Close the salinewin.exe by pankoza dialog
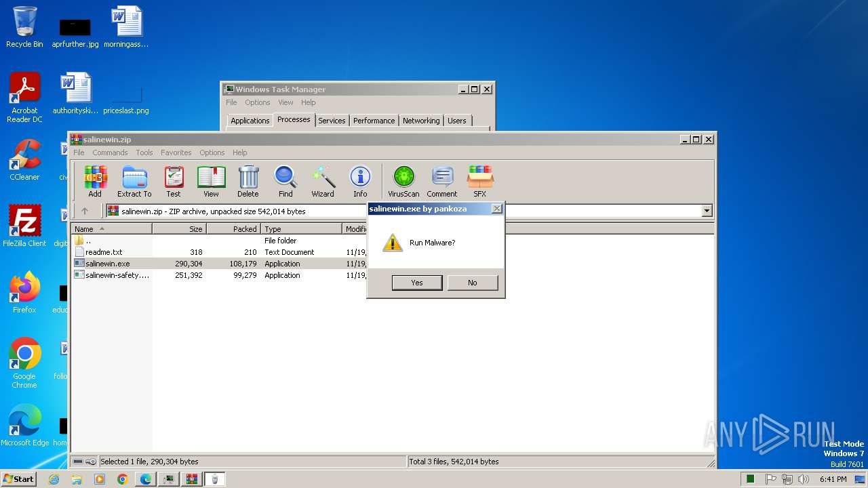 (x=496, y=209)
